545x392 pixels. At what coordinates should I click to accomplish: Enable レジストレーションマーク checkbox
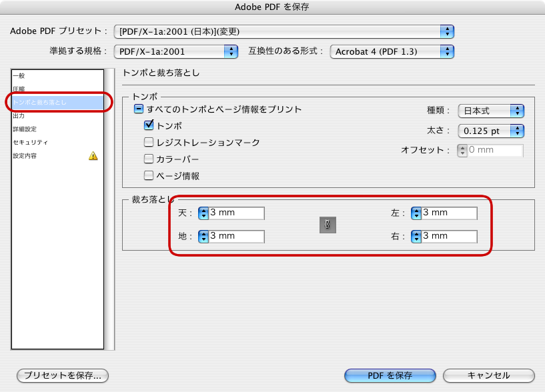(149, 142)
